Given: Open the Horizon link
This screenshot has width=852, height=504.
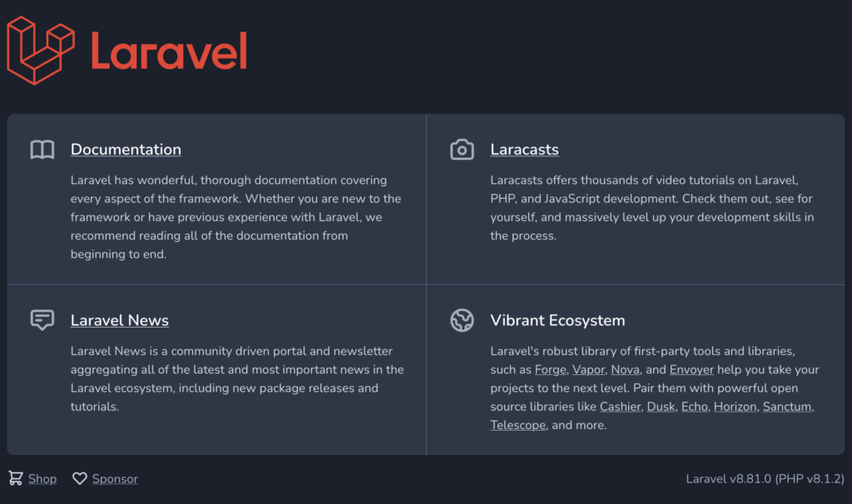Looking at the screenshot, I should pyautogui.click(x=736, y=407).
